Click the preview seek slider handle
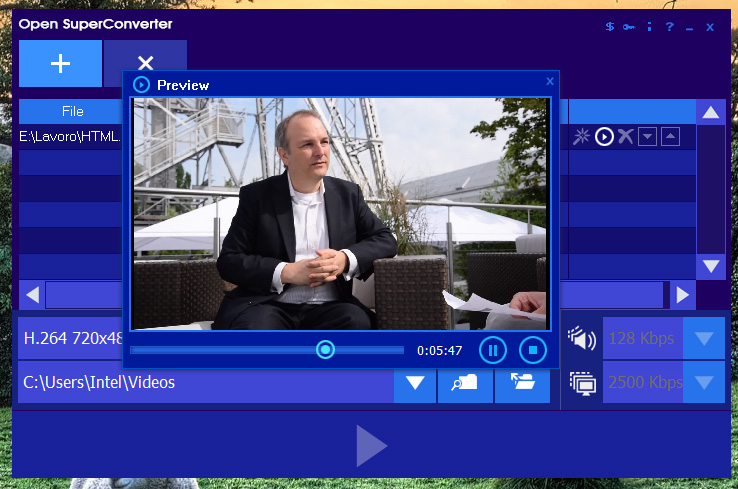Viewport: 738px width, 489px height. click(325, 350)
